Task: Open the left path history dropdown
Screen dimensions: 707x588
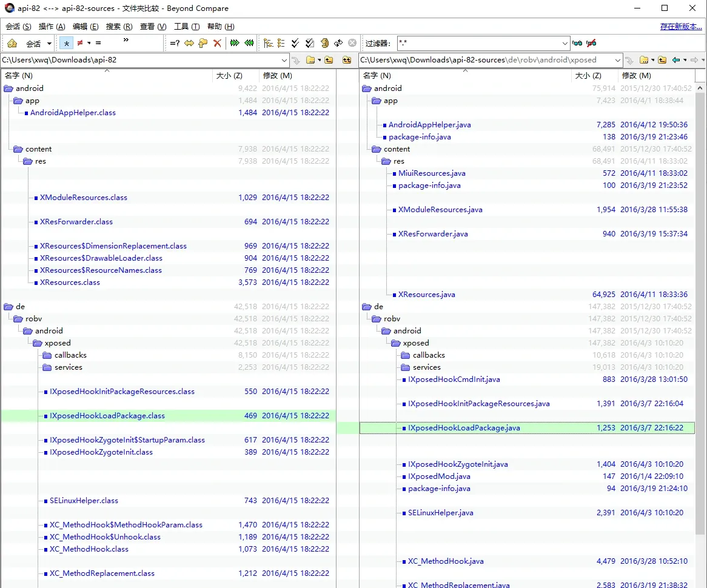Action: 284,60
